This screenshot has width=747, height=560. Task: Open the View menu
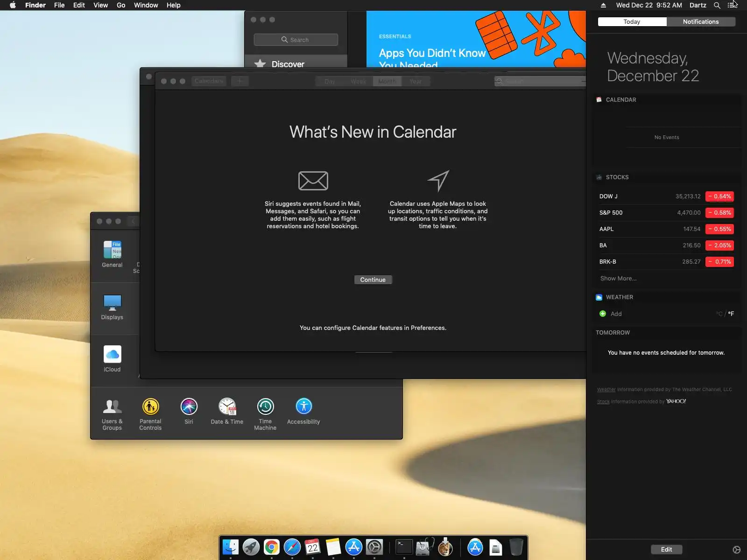point(100,5)
